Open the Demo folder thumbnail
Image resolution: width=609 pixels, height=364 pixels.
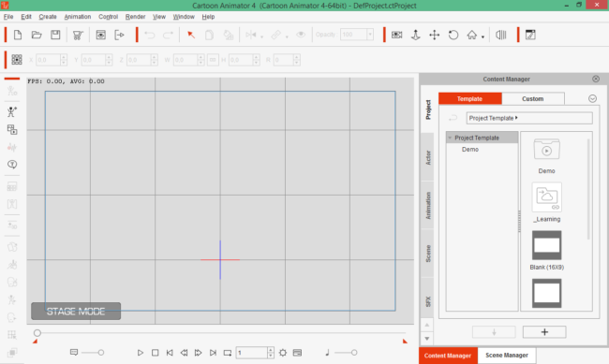(546, 150)
